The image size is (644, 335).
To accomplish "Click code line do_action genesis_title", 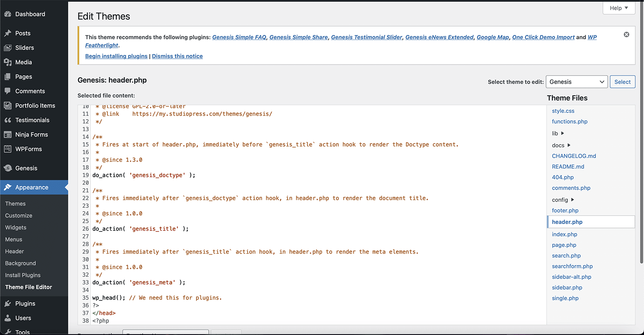I will coord(140,229).
